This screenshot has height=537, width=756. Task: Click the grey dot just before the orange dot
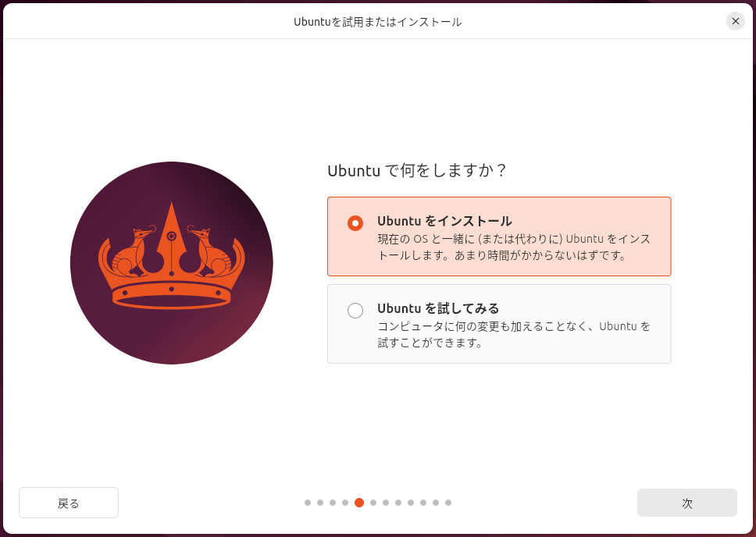[345, 503]
